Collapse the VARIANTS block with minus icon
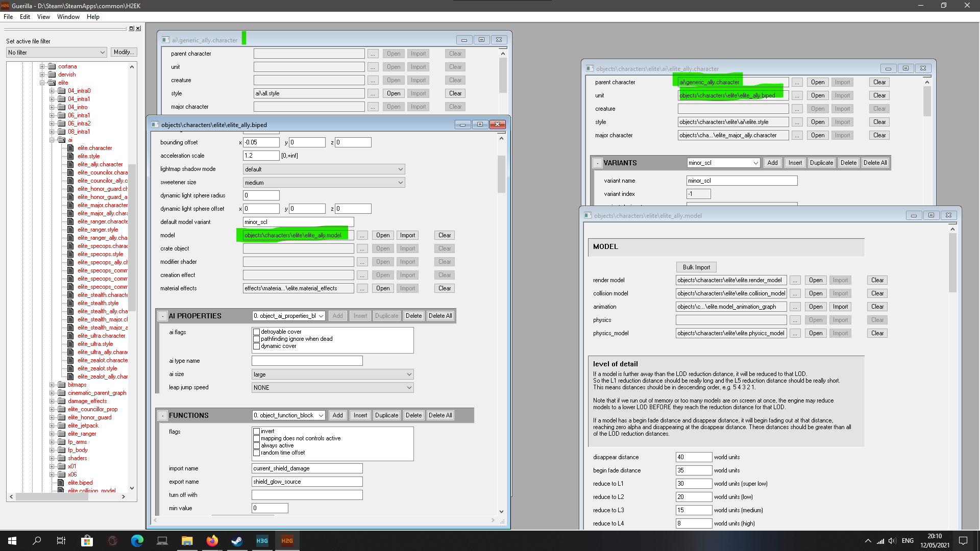Viewport: 980px width, 551px height. 597,163
